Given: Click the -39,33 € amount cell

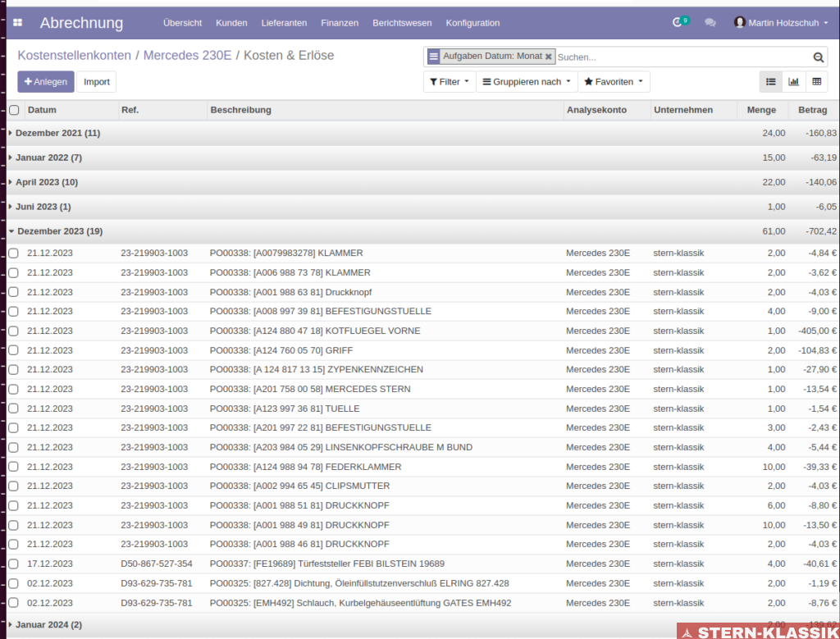Looking at the screenshot, I should pyautogui.click(x=819, y=467).
